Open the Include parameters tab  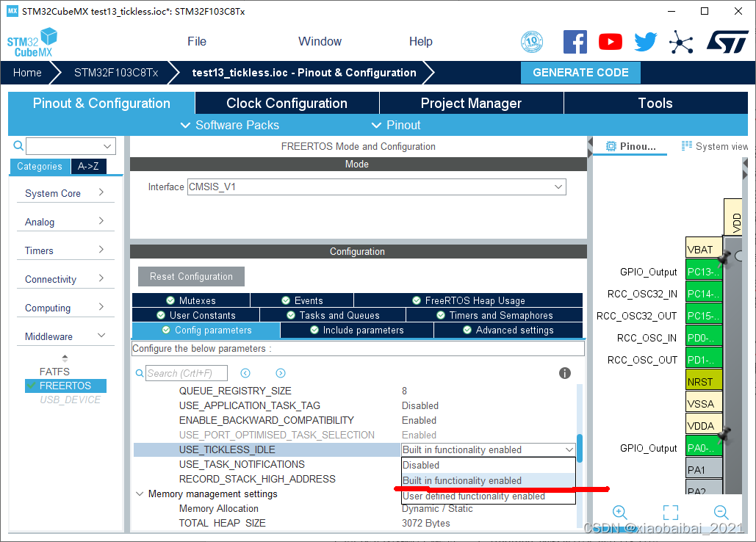point(357,330)
